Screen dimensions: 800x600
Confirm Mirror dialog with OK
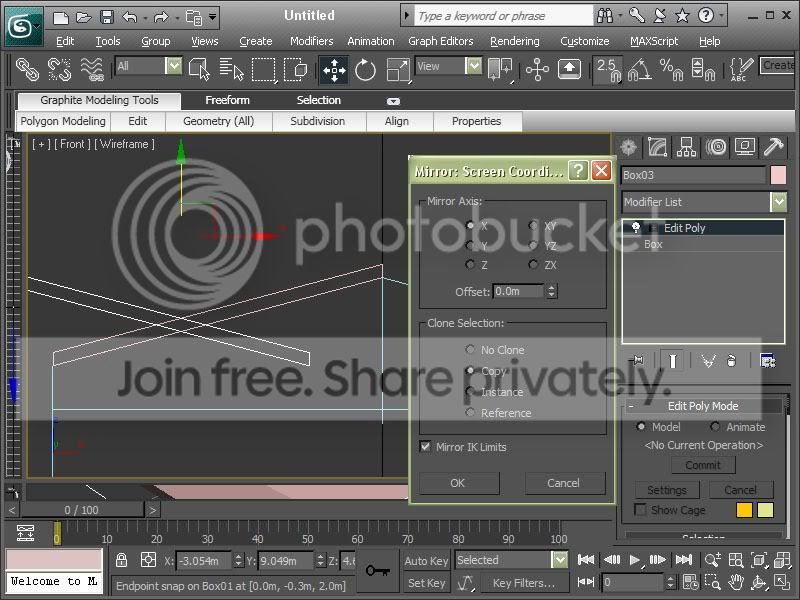click(x=459, y=483)
